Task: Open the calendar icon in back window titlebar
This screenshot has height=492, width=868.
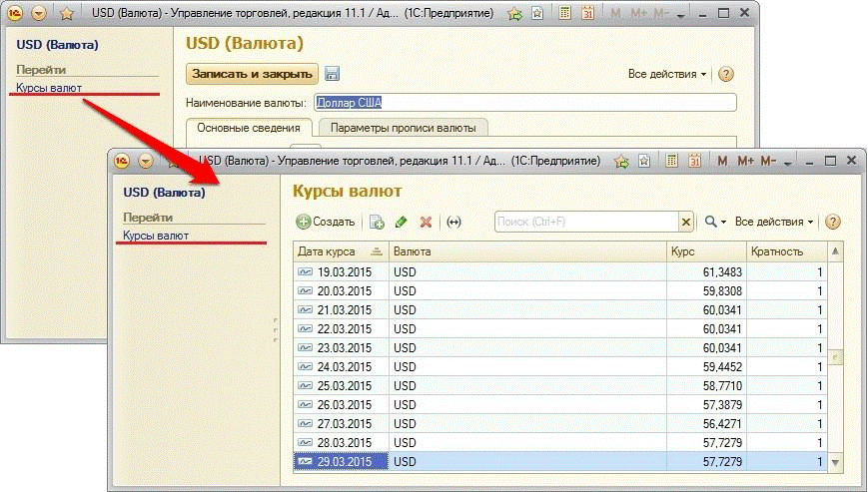Action: (x=587, y=13)
